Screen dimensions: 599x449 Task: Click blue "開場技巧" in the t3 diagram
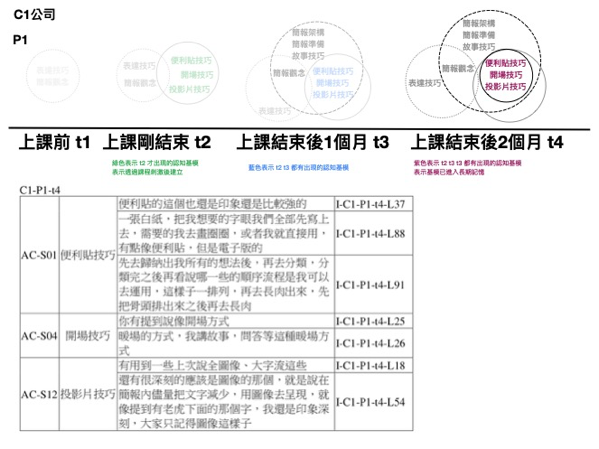tap(332, 83)
